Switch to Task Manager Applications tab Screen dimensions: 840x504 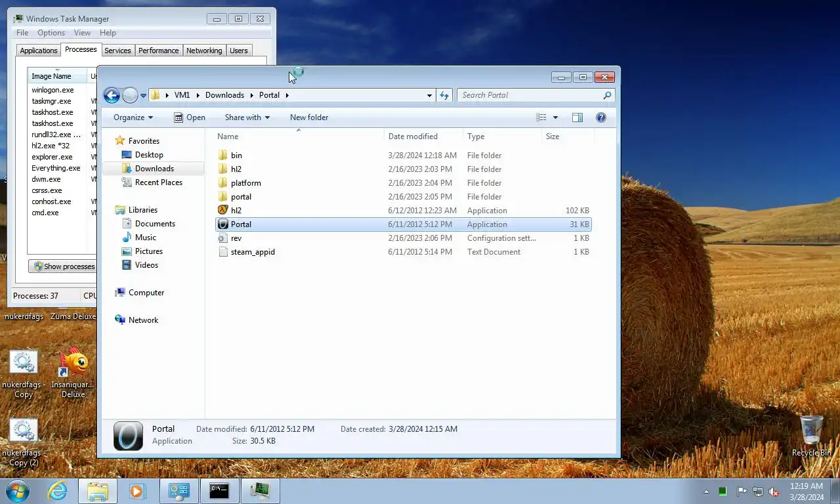click(39, 51)
